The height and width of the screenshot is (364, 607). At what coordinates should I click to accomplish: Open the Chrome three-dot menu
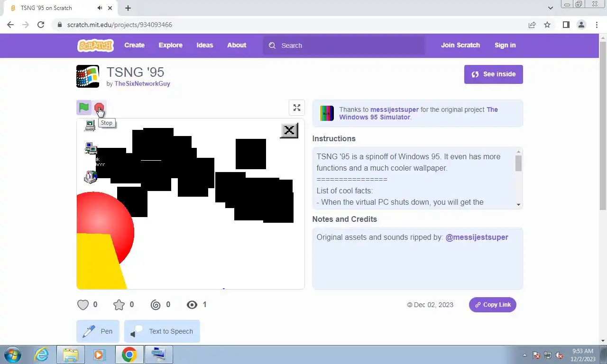point(597,25)
